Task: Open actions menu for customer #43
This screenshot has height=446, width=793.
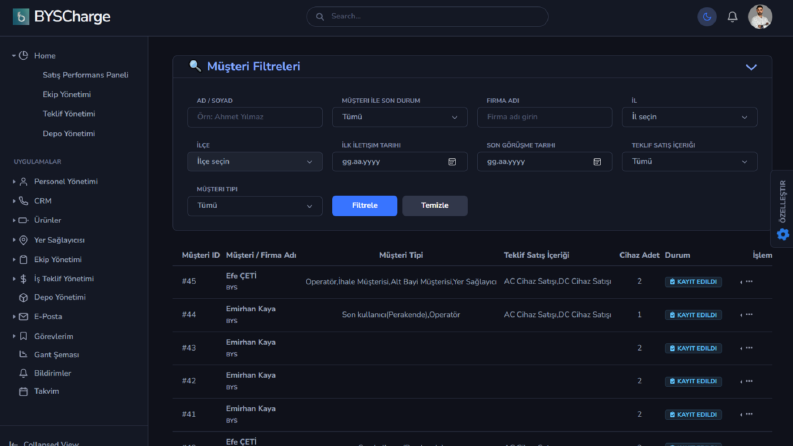Action: [747, 348]
